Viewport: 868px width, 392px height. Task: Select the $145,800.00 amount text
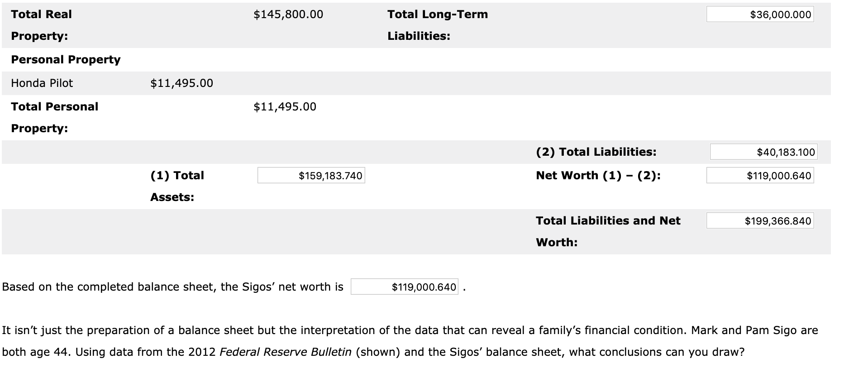[x=288, y=14]
